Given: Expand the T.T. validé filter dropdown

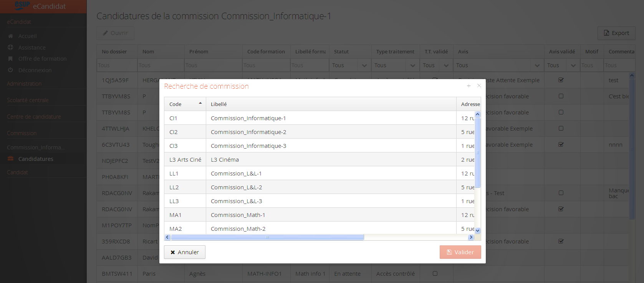Looking at the screenshot, I should [446, 66].
